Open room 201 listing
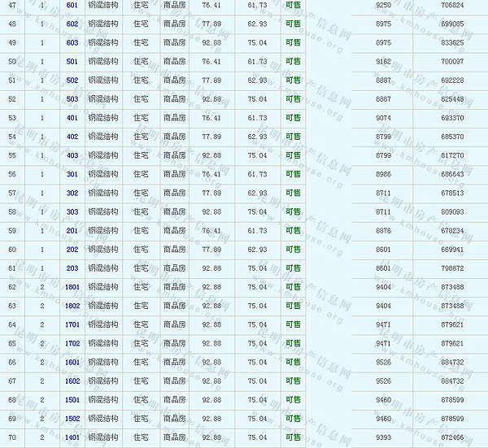The width and height of the screenshot is (488, 448). tap(72, 231)
